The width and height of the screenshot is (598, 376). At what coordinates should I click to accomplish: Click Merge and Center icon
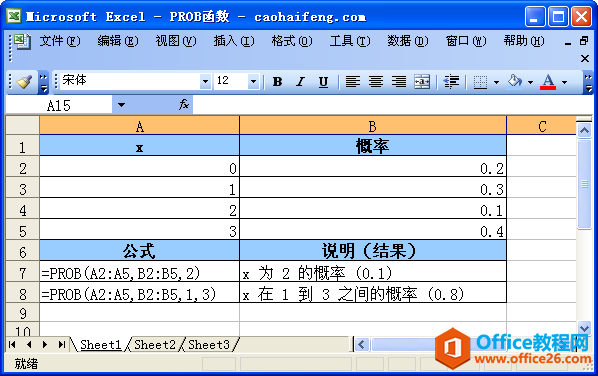pyautogui.click(x=422, y=82)
